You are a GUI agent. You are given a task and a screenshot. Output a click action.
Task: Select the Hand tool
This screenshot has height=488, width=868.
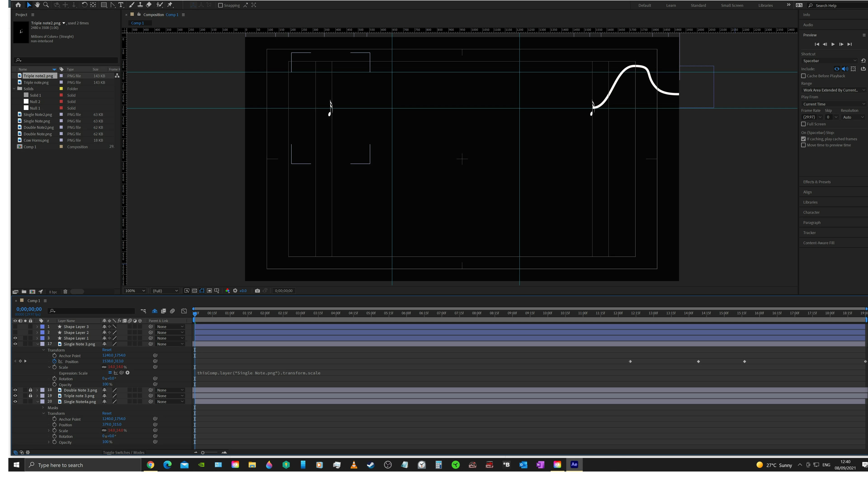coord(37,5)
